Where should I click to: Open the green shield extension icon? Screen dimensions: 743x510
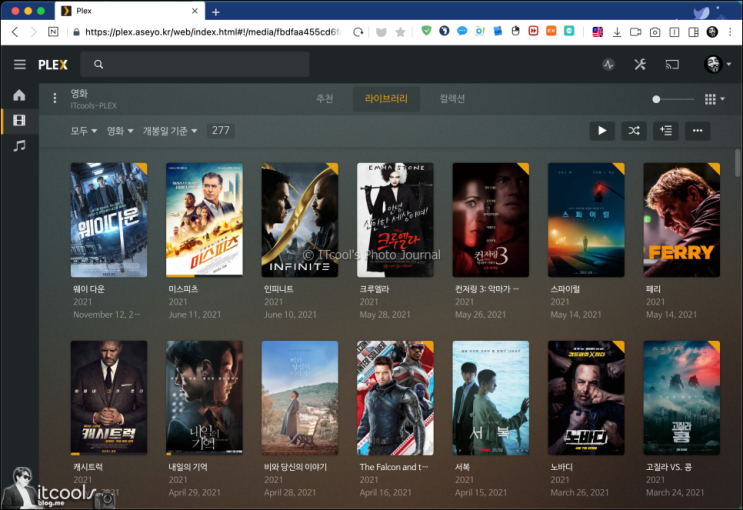tap(426, 31)
